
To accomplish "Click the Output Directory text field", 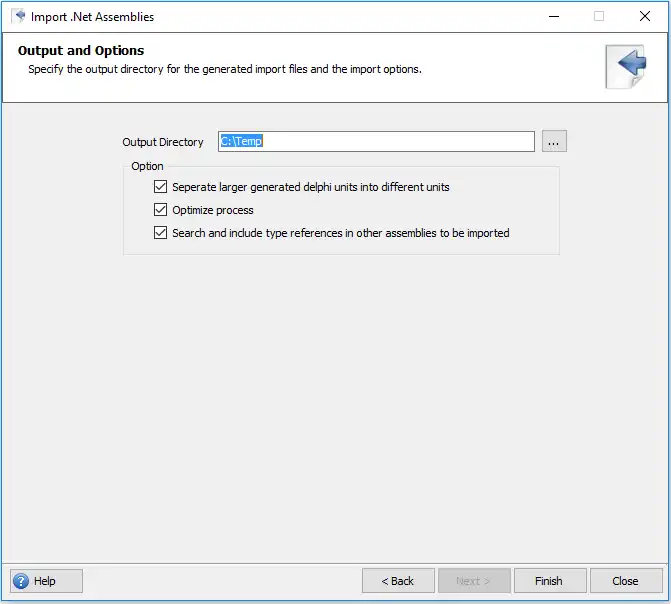I will tap(376, 141).
